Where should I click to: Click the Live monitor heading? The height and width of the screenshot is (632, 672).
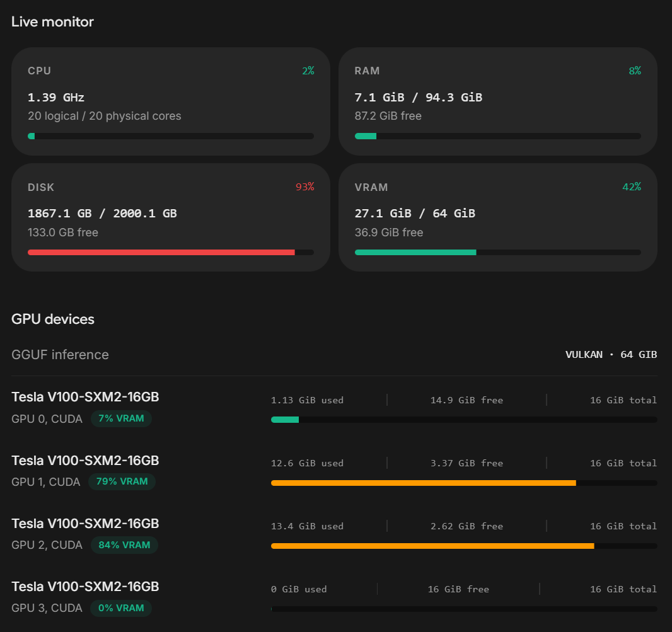click(52, 22)
